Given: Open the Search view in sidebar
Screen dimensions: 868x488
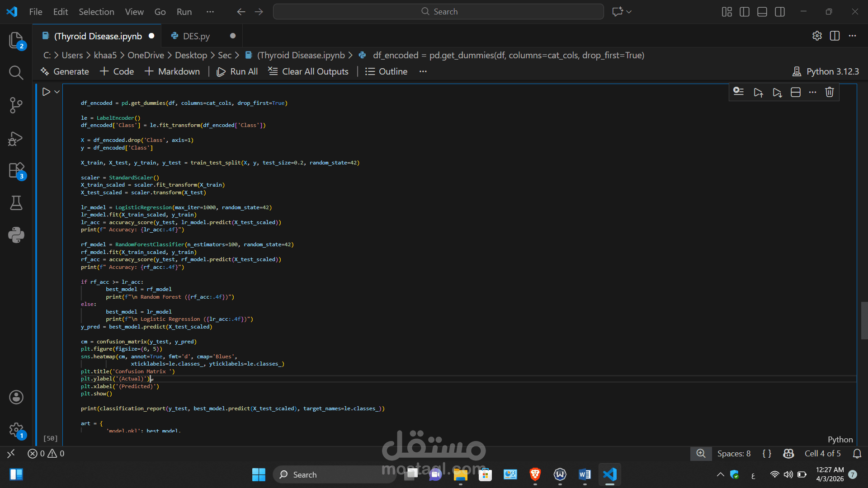Looking at the screenshot, I should (16, 72).
